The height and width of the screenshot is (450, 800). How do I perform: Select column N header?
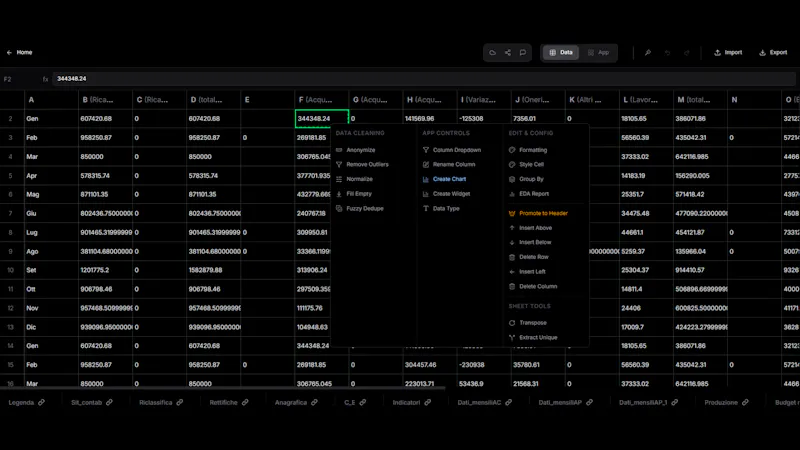tap(754, 100)
